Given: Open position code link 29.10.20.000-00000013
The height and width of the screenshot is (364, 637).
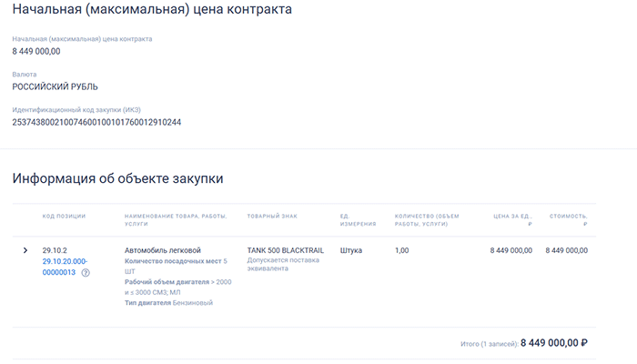Looking at the screenshot, I should pyautogui.click(x=64, y=266).
